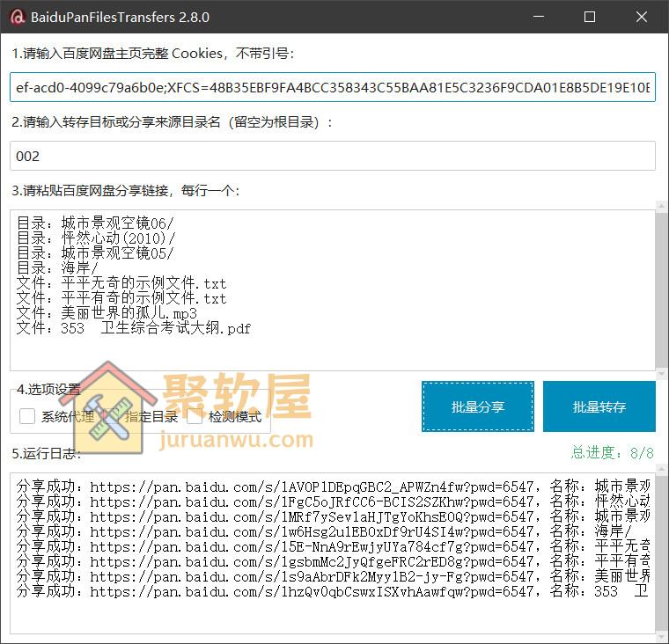Click log link containing 1gsbmMc2JyQfgeFRC2rED8g
The image size is (669, 644).
[x=312, y=561]
